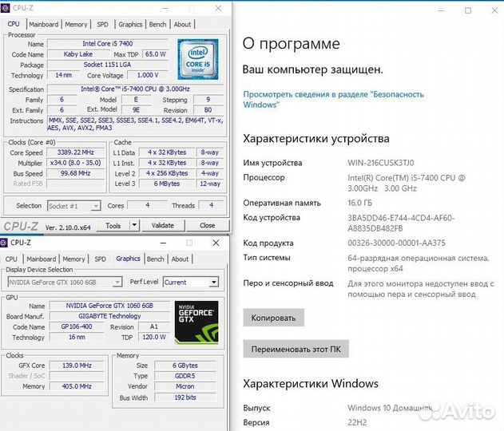Click the Intel Core i5 logo badge
Screen dimensions: 504x431
tap(198, 59)
